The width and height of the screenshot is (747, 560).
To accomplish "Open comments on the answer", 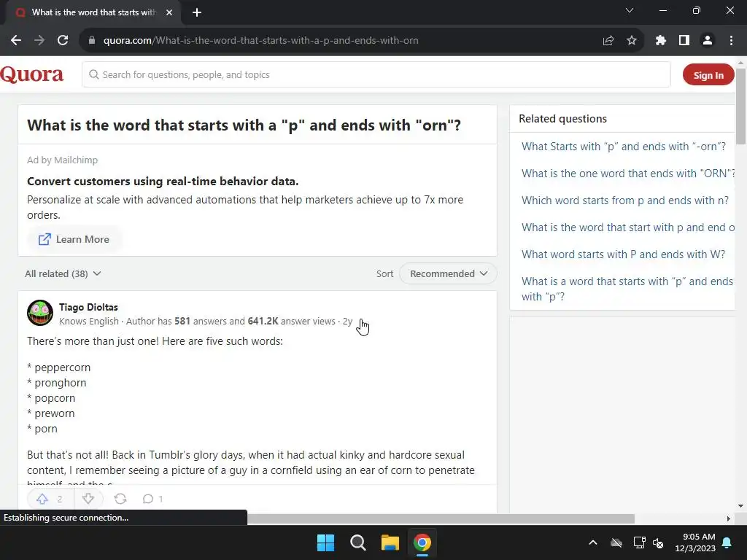I will coord(152,499).
